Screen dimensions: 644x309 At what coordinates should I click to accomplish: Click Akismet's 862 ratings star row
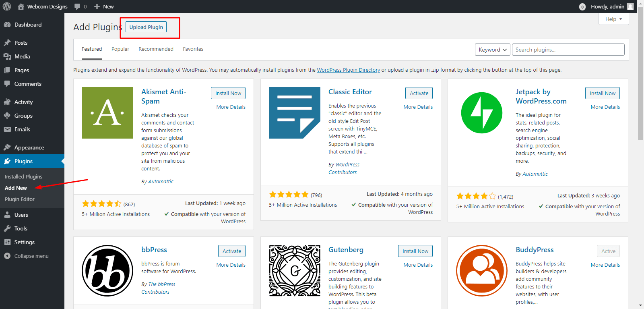pos(101,204)
